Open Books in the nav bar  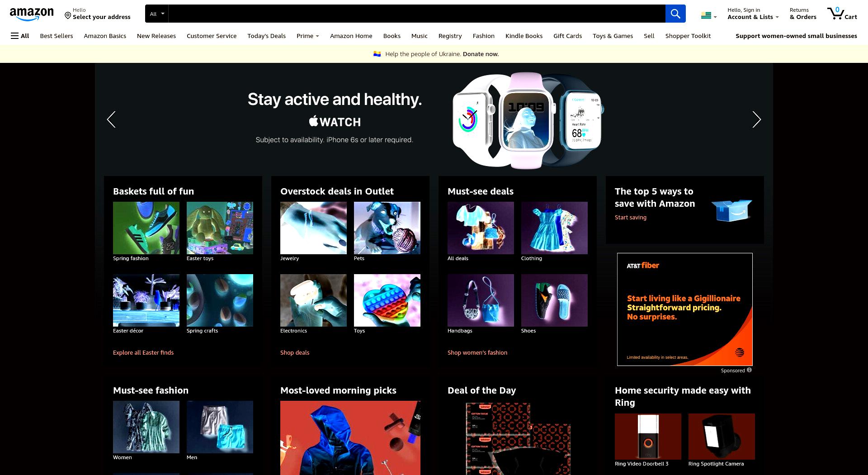pyautogui.click(x=392, y=36)
